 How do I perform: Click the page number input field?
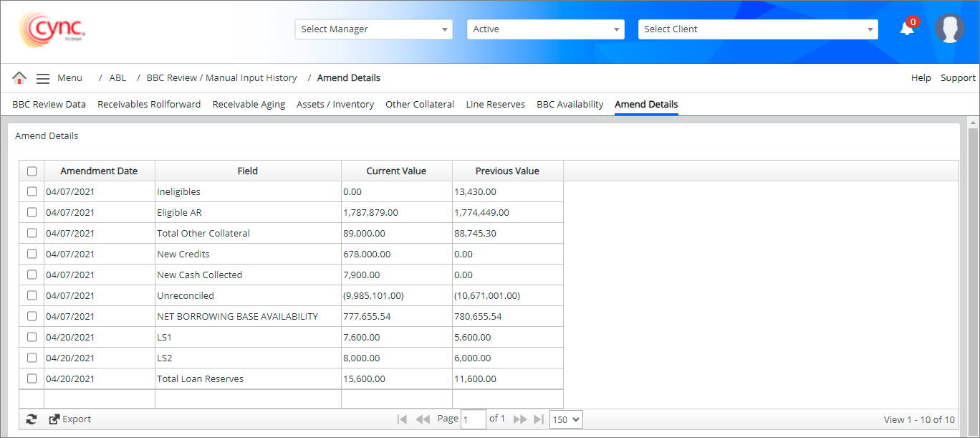click(473, 419)
